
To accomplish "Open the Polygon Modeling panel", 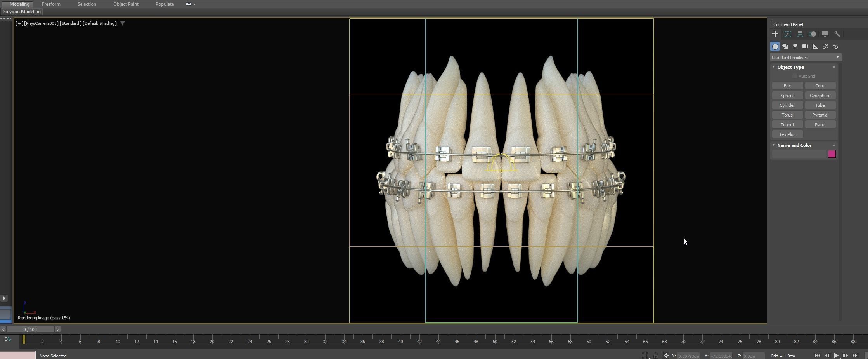I will coord(22,12).
